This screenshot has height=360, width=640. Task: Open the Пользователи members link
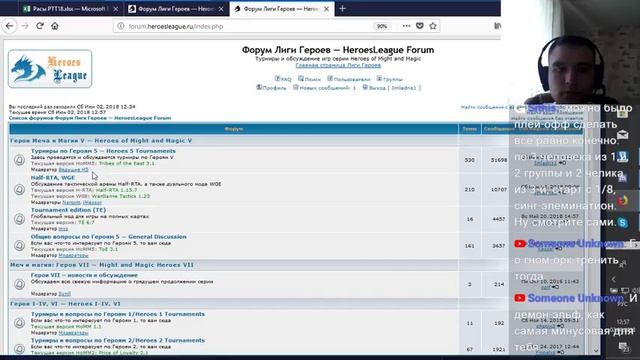(352, 79)
